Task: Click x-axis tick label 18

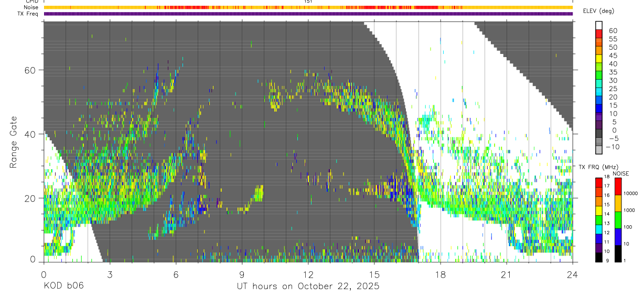Action: pos(441,274)
